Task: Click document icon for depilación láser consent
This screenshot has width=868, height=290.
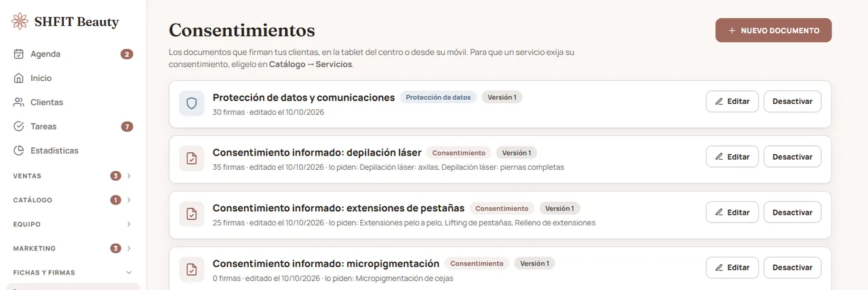Action: coord(192,158)
